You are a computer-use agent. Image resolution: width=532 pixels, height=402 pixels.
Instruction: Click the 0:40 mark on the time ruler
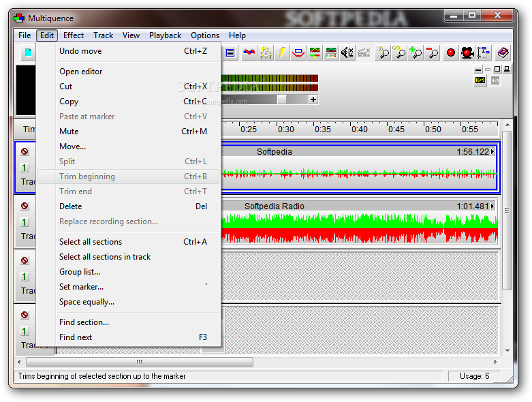[359, 129]
